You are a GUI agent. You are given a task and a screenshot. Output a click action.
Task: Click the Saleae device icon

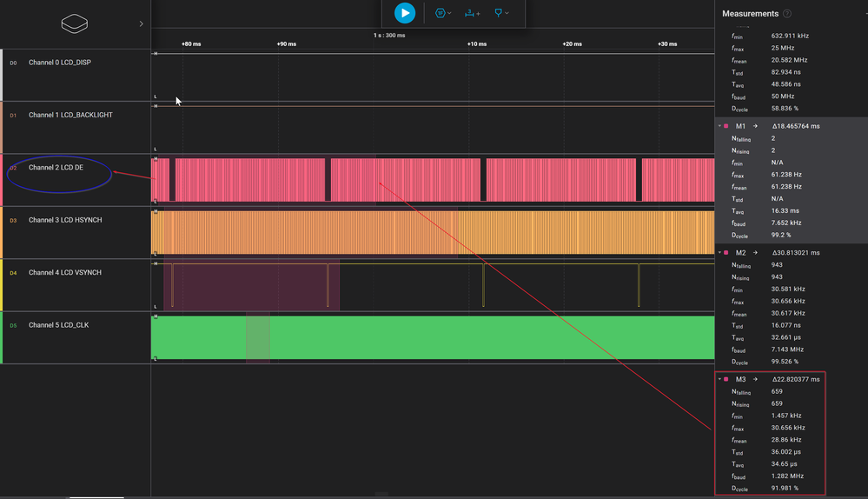(75, 23)
